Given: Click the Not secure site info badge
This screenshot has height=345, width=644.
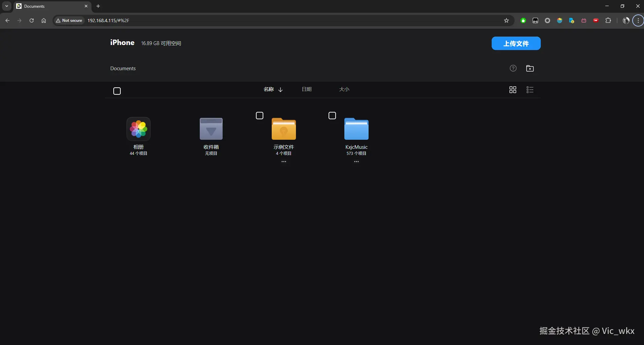Looking at the screenshot, I should tap(69, 20).
